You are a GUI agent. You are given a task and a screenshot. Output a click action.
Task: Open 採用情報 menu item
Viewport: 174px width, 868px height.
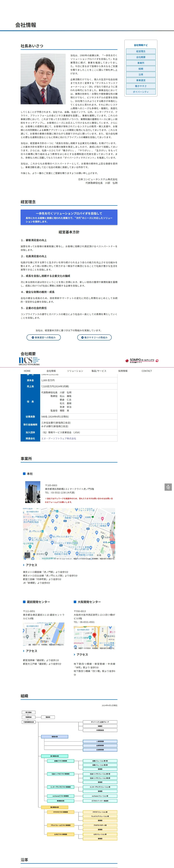pos(123,371)
